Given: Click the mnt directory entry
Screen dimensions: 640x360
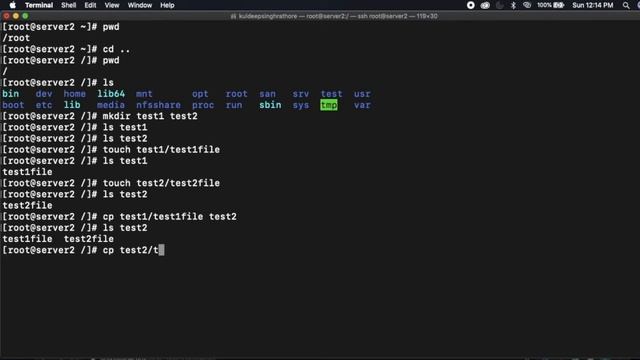Looking at the screenshot, I should point(144,94).
